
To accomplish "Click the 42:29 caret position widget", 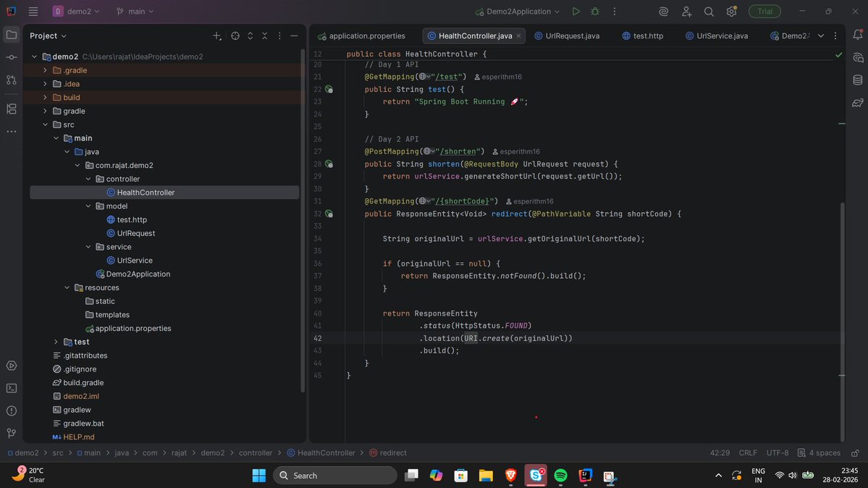I will (x=720, y=453).
